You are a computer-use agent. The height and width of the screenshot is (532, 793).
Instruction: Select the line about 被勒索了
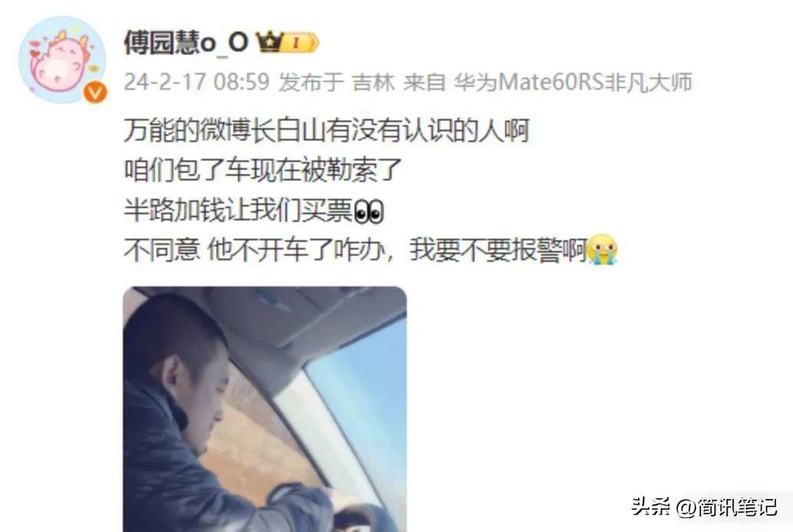tap(263, 170)
